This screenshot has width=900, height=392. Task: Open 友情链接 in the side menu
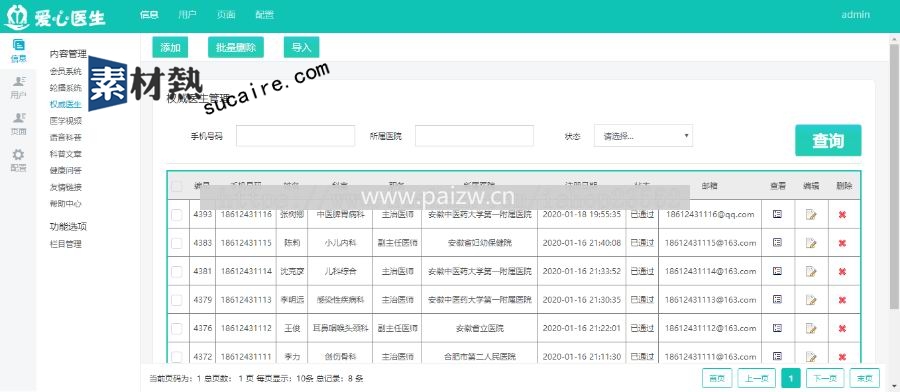pos(66,187)
